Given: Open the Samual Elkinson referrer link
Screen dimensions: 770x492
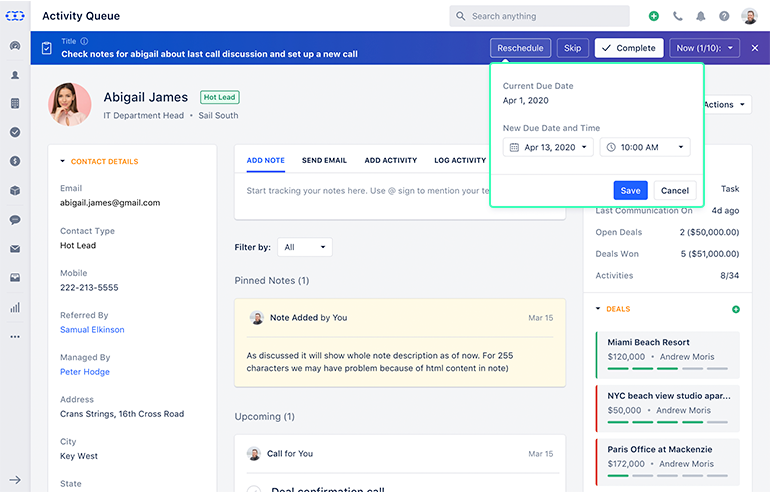Looking at the screenshot, I should click(x=92, y=330).
